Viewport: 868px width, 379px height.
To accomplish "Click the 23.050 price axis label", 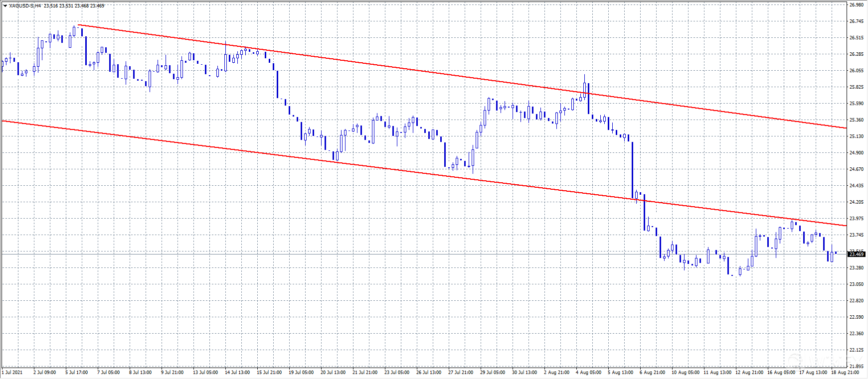I will 856,284.
